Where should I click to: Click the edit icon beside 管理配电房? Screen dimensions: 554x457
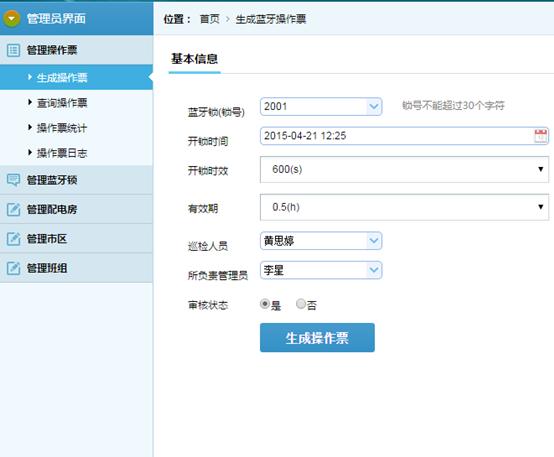pyautogui.click(x=13, y=209)
